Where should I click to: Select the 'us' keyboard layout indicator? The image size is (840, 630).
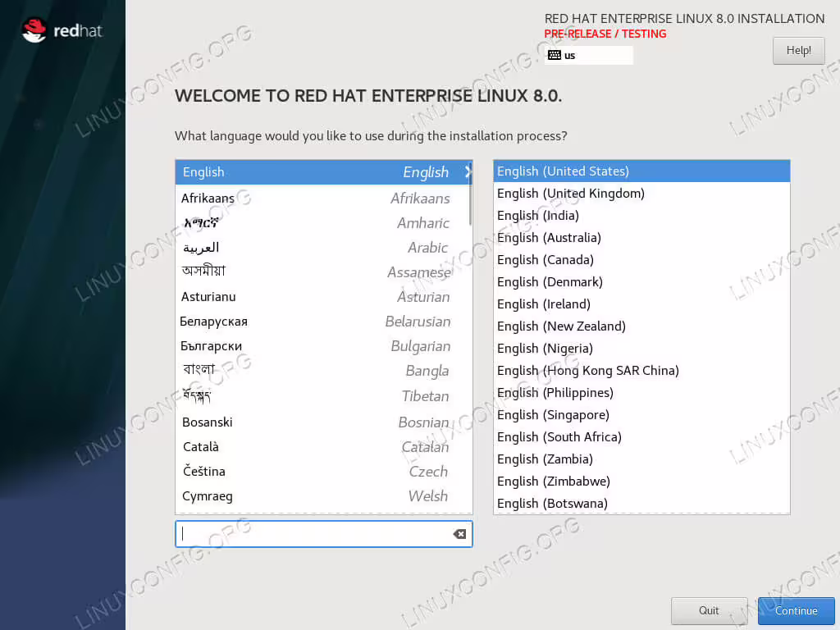pos(588,55)
